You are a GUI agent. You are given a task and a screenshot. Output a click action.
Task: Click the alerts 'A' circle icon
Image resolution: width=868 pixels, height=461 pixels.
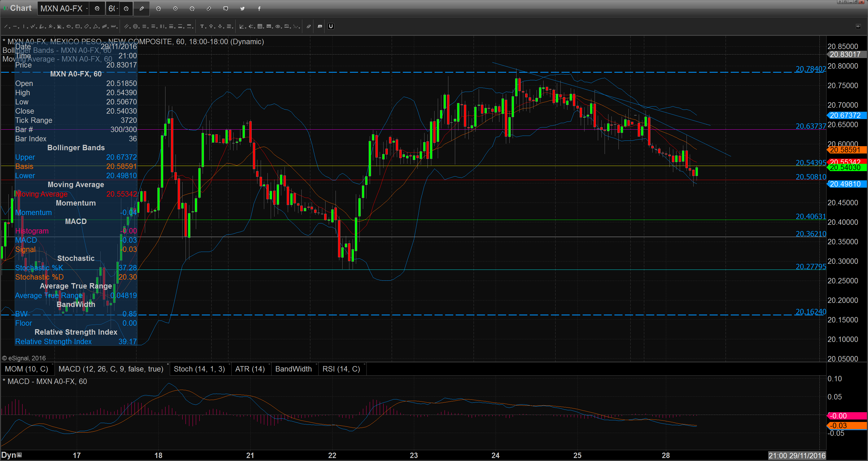pos(192,9)
